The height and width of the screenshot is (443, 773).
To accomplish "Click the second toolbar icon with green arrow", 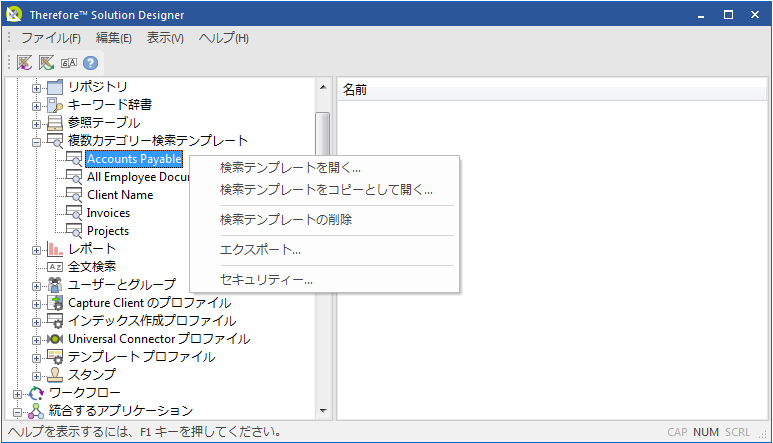I will coord(46,62).
